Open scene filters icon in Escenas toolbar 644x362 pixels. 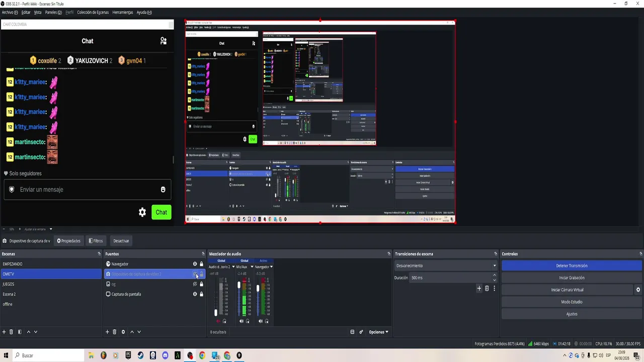coord(20,332)
